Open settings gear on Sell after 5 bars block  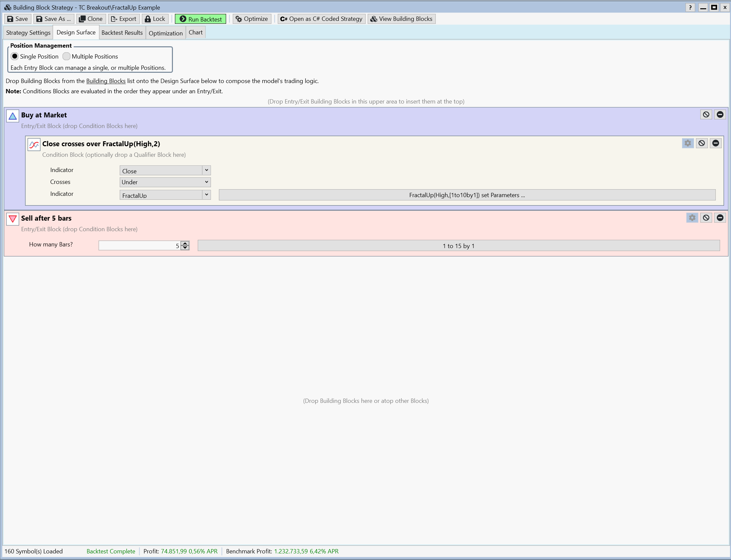tap(692, 217)
